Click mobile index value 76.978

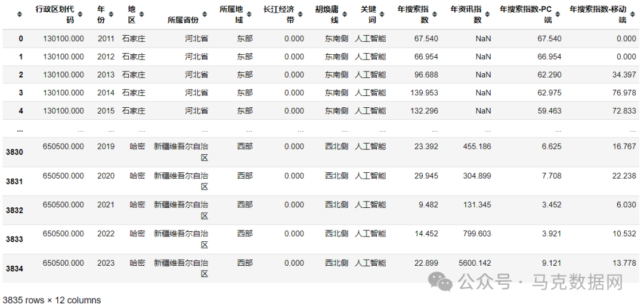624,93
